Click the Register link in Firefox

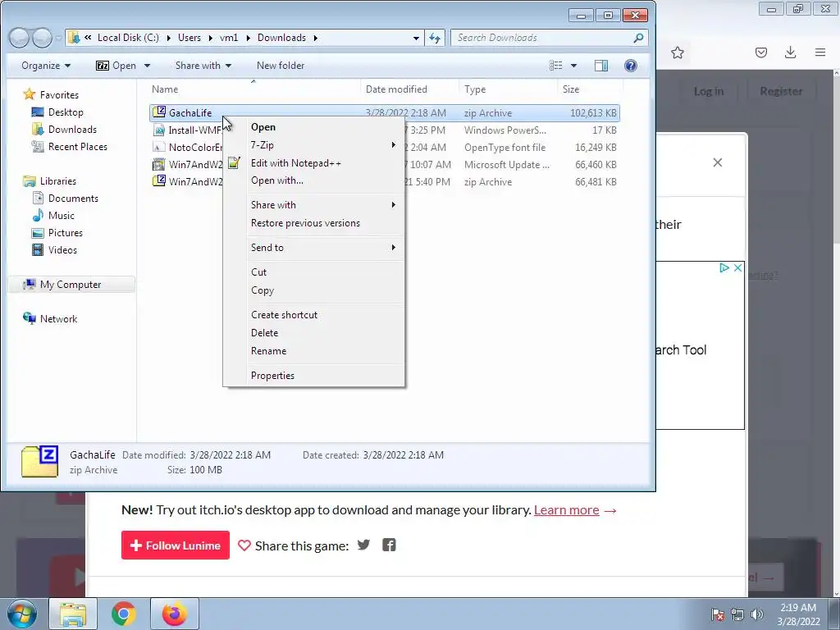781,91
